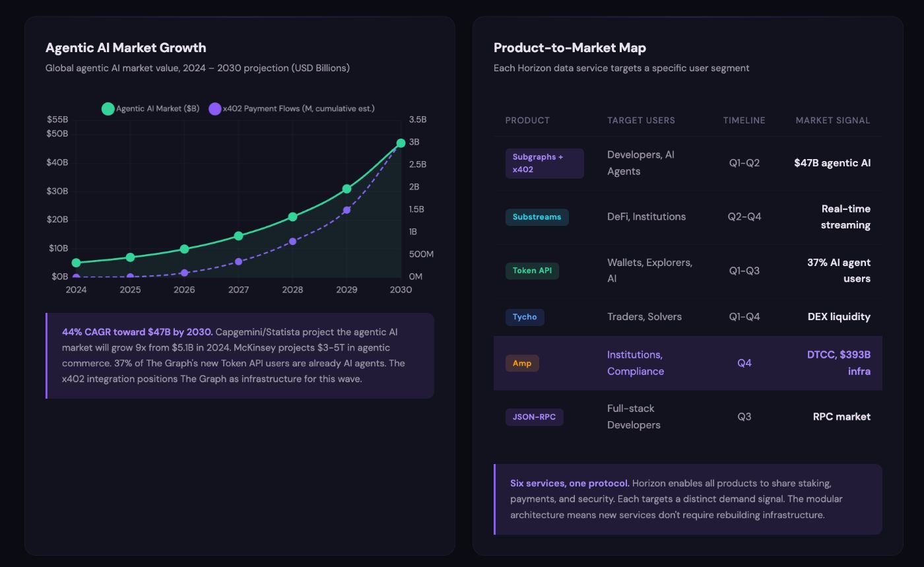
Task: Click the DTCC, $393B infra market signal
Action: (x=838, y=363)
